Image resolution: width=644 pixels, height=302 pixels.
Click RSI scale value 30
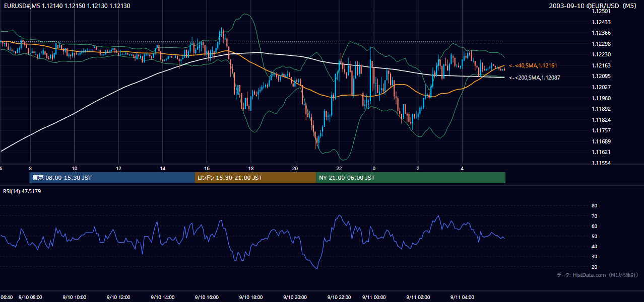point(594,257)
